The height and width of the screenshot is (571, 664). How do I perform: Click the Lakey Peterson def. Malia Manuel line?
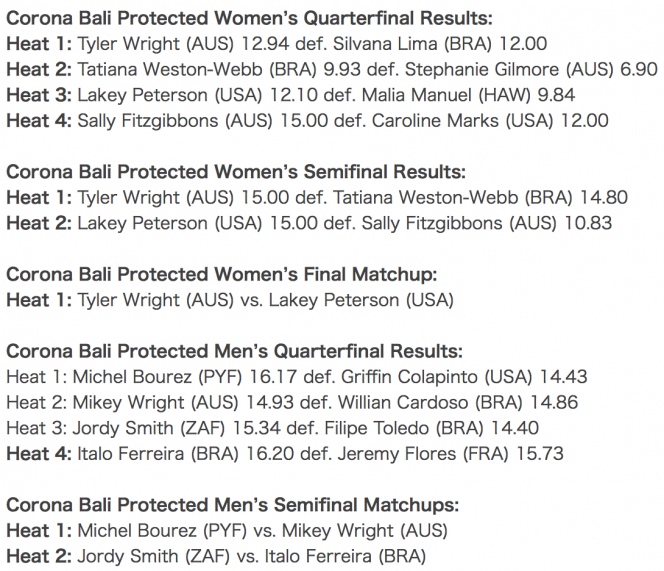click(290, 95)
